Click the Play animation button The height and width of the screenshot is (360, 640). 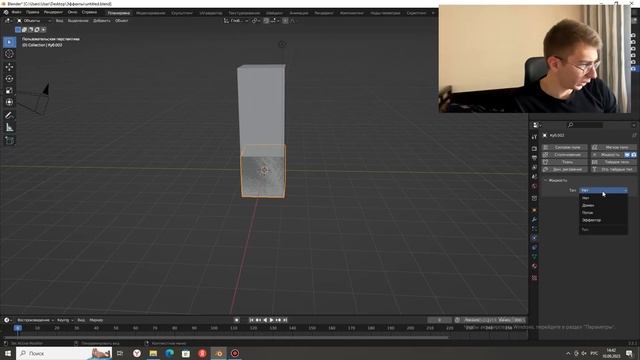271,320
